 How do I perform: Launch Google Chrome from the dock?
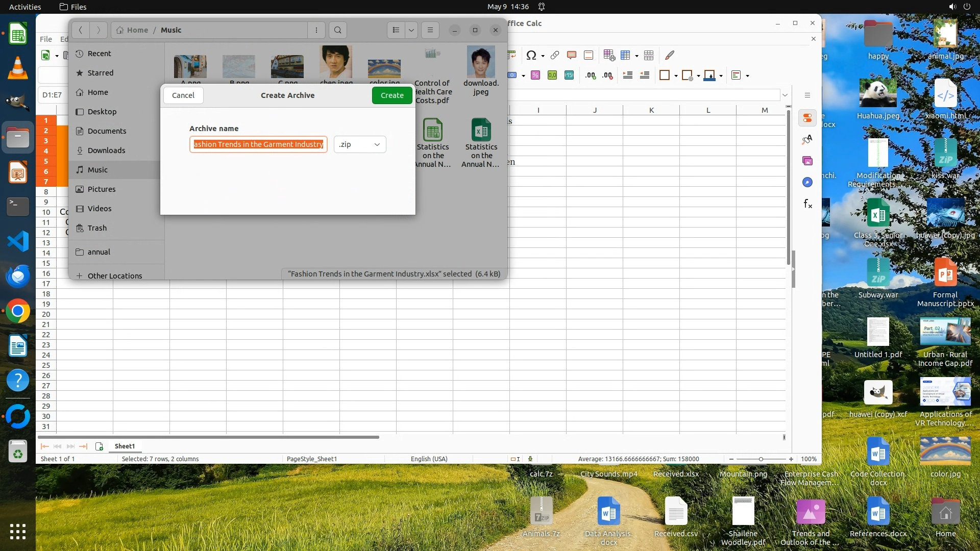pos(18,311)
